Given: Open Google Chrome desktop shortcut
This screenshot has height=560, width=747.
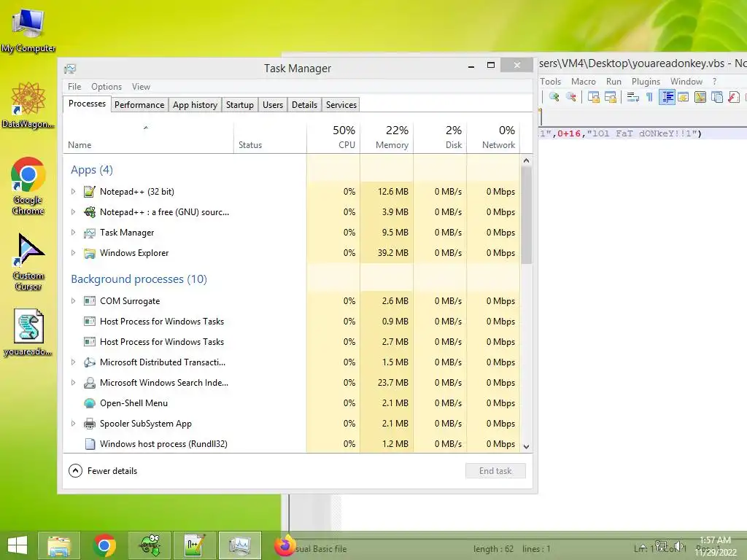Looking at the screenshot, I should point(28,186).
